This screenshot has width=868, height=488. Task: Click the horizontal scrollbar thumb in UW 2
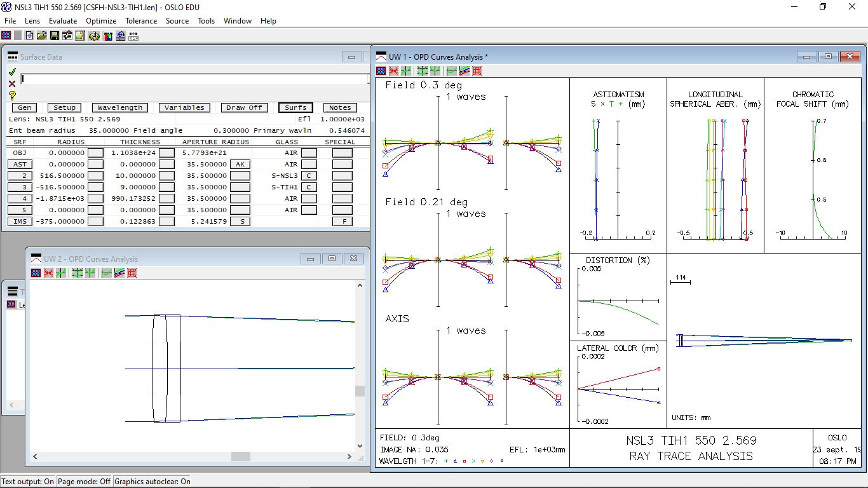click(x=240, y=456)
